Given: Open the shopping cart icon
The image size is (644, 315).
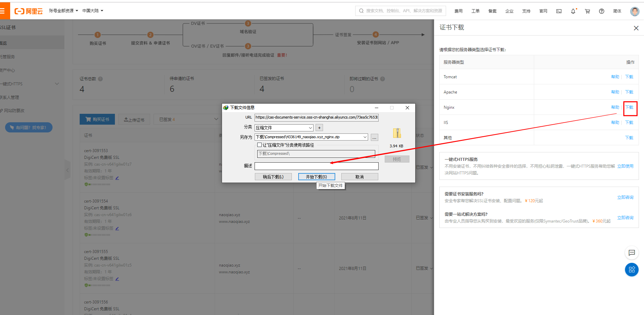Looking at the screenshot, I should pos(587,11).
